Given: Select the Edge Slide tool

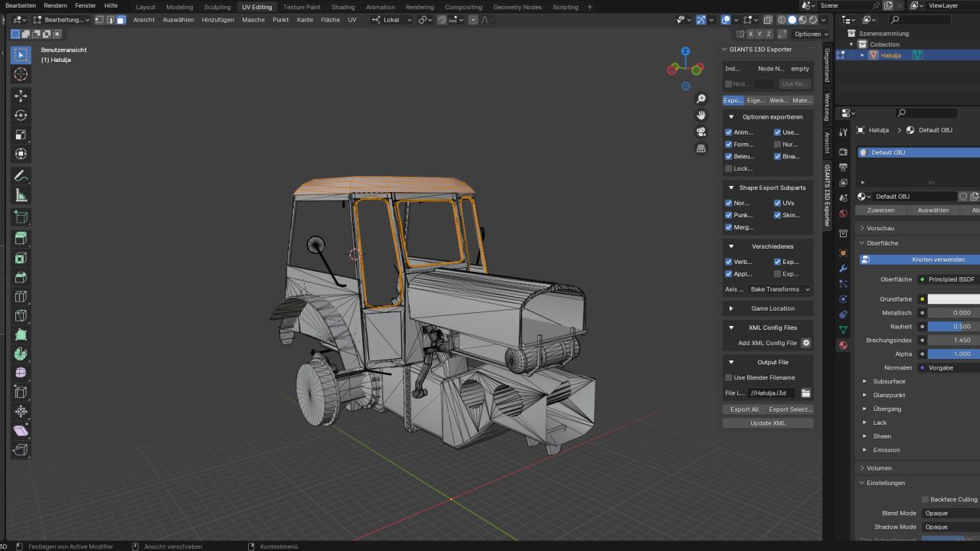Looking at the screenshot, I should [x=21, y=392].
